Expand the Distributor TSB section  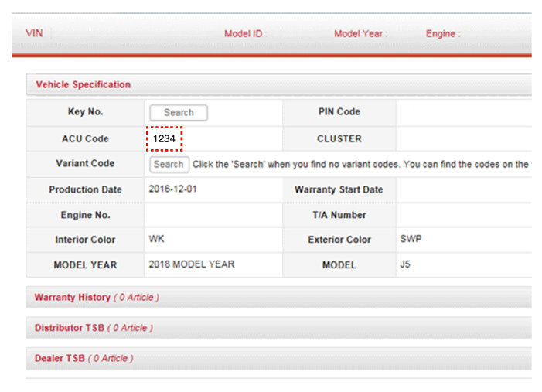(x=70, y=328)
